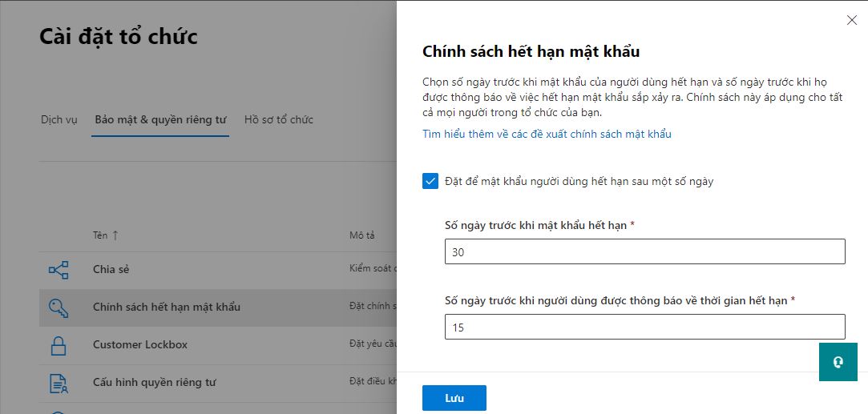This screenshot has height=414, width=868.
Task: Select the Chính sách hết hạn mật khẩu row
Action: 167,307
